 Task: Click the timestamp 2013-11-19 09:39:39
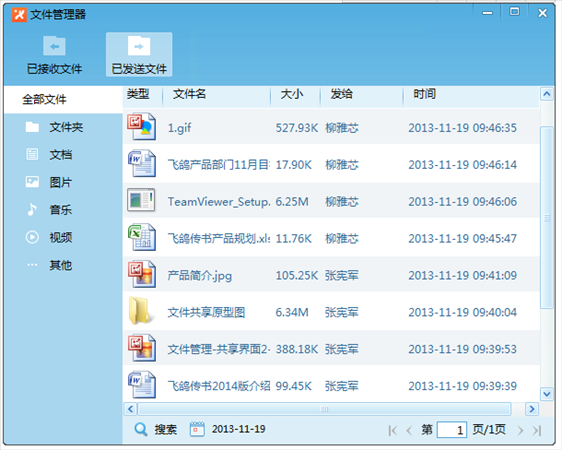point(462,386)
